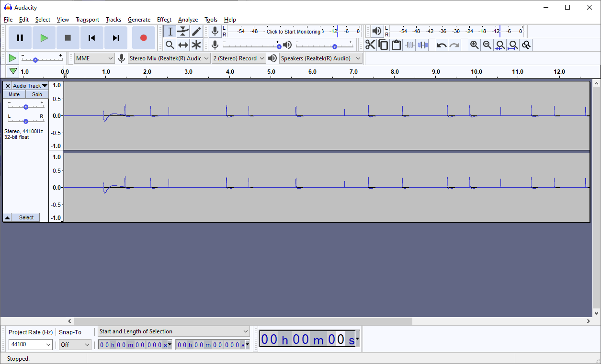Click the Zoom In icon
Screen dimensions: 601x364
pyautogui.click(x=474, y=45)
